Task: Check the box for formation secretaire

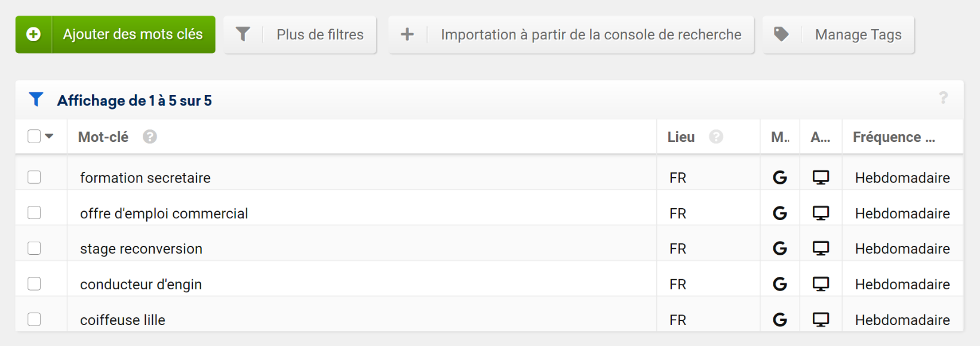Action: (35, 177)
